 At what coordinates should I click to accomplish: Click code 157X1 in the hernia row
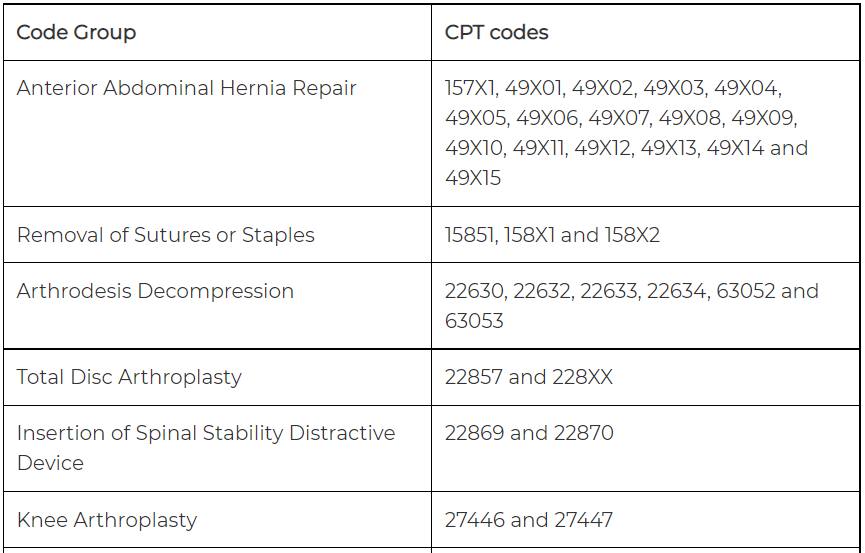[471, 88]
